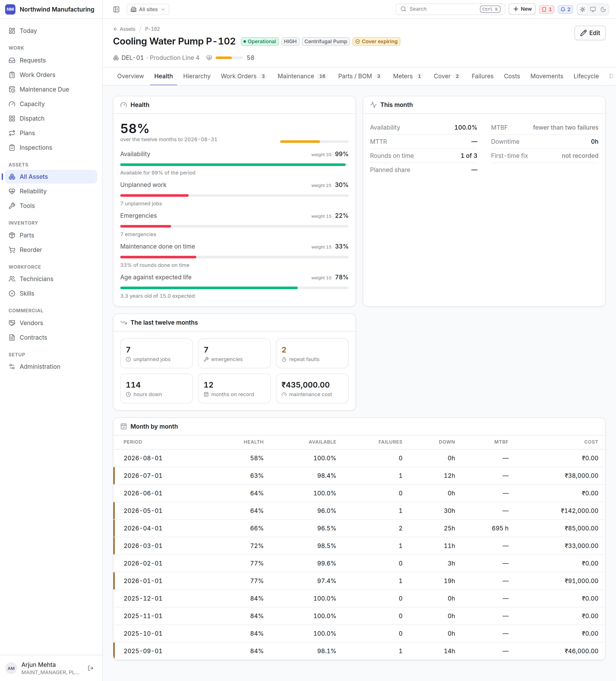Click the 2025-09-01 period cell
Image resolution: width=616 pixels, height=681 pixels.
[143, 651]
